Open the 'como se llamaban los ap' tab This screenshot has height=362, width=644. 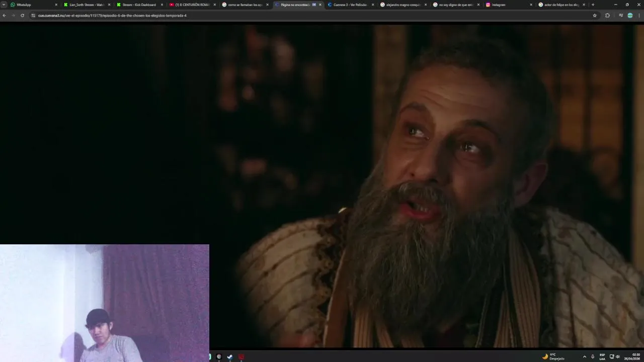coord(245,5)
